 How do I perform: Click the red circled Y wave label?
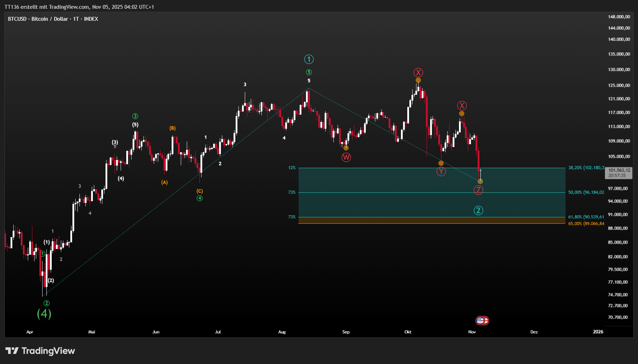click(441, 171)
